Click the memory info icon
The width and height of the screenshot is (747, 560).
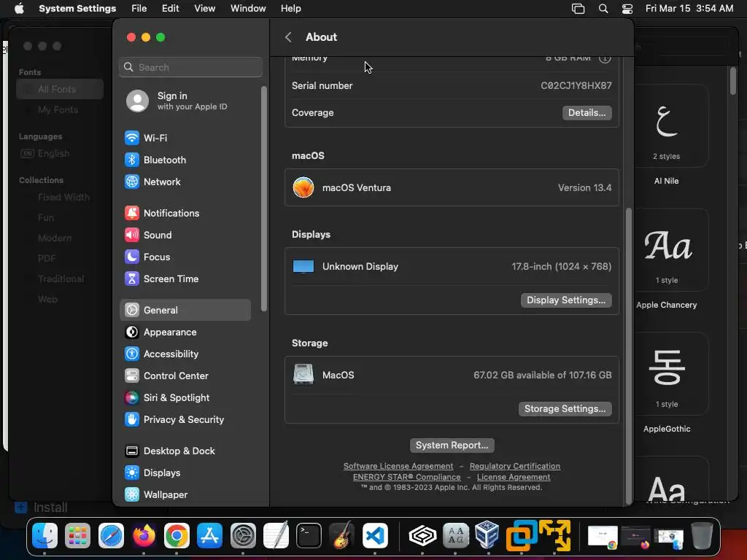pos(605,58)
